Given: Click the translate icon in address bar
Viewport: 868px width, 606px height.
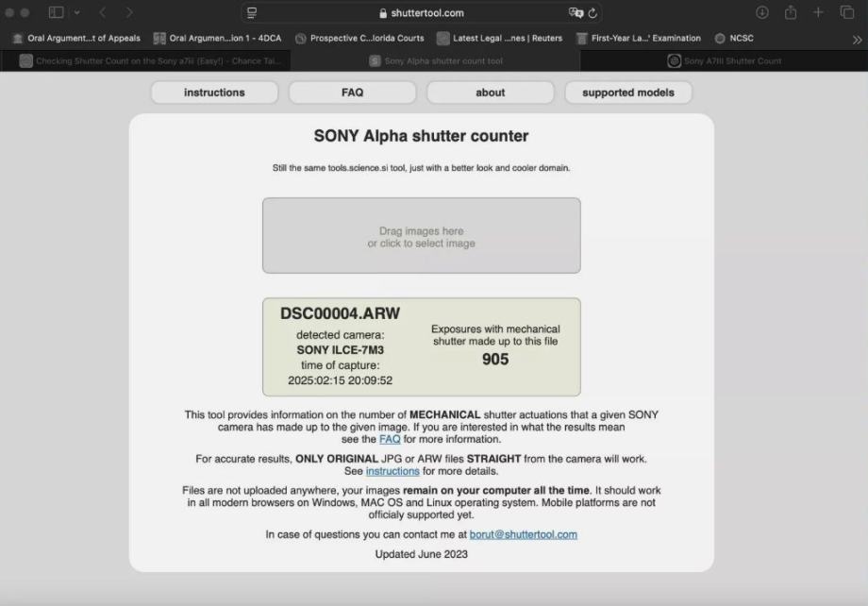Looking at the screenshot, I should [576, 12].
